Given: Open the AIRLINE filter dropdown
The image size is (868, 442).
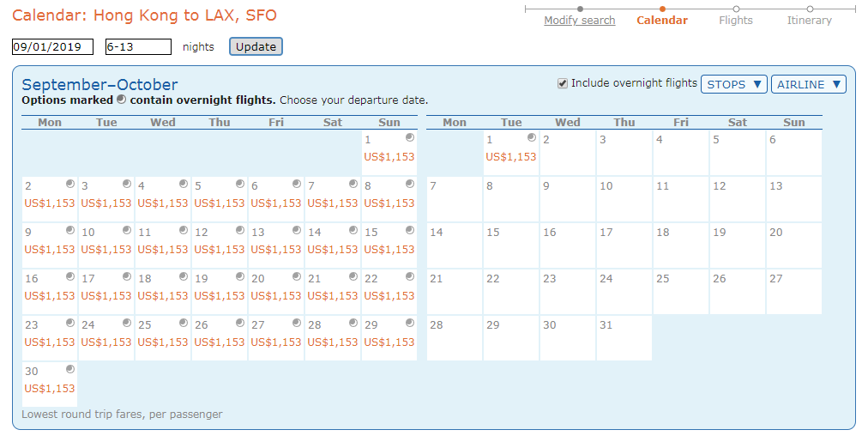Looking at the screenshot, I should (x=809, y=84).
